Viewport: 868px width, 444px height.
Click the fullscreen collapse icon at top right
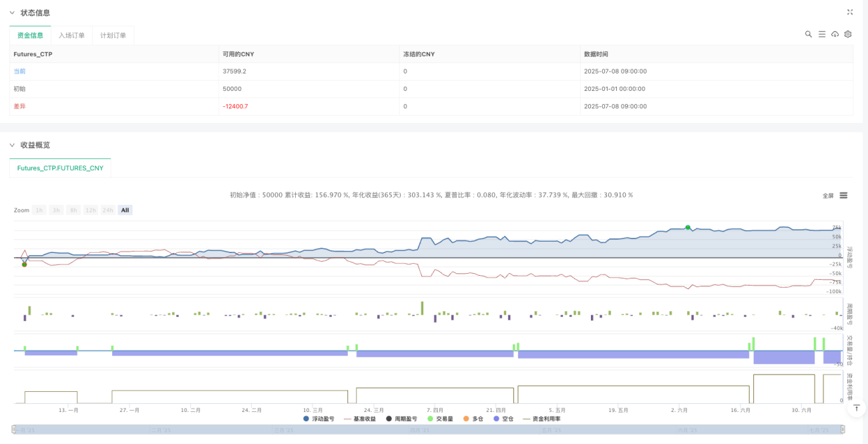[x=850, y=12]
